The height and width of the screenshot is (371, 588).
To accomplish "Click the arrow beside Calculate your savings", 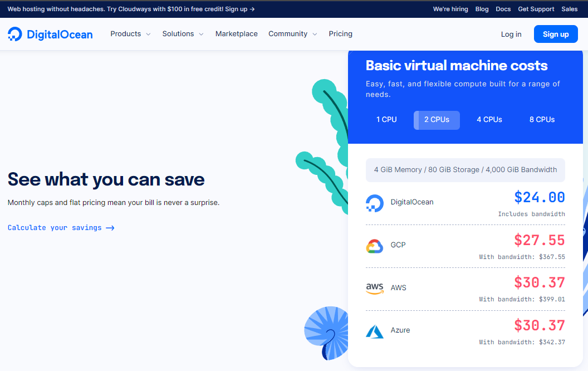I will (110, 228).
